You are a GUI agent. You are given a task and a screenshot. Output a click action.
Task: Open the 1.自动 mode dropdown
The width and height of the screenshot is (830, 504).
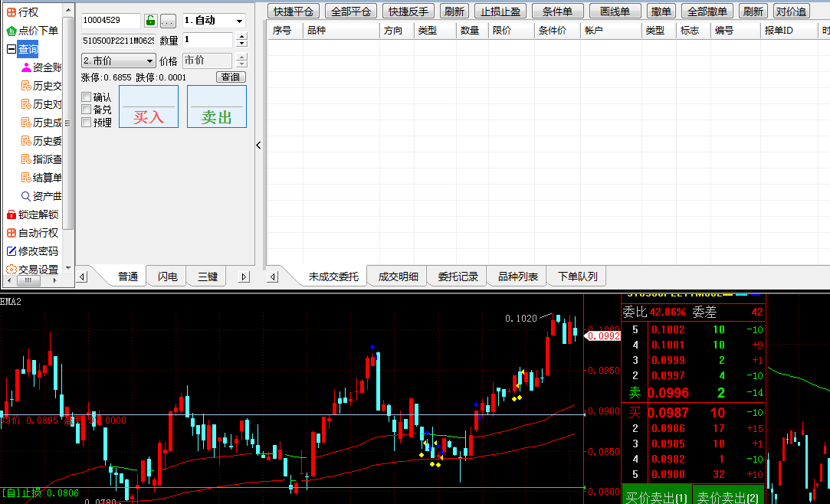pyautogui.click(x=214, y=21)
